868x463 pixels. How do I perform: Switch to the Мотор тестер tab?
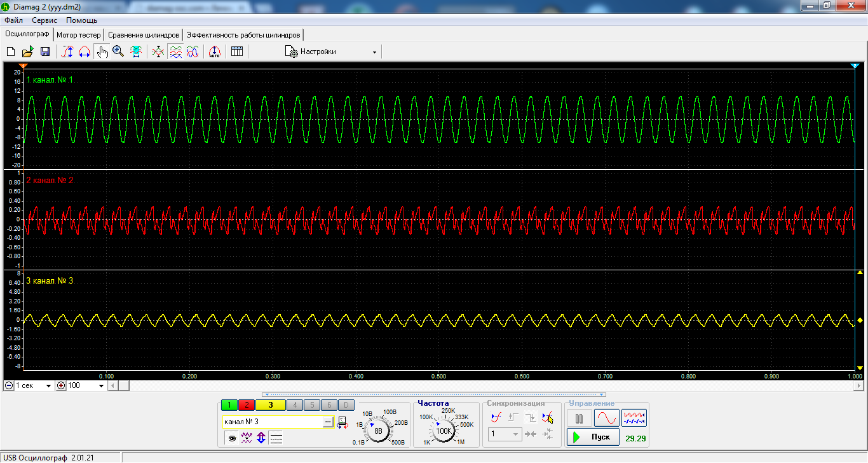pyautogui.click(x=79, y=34)
